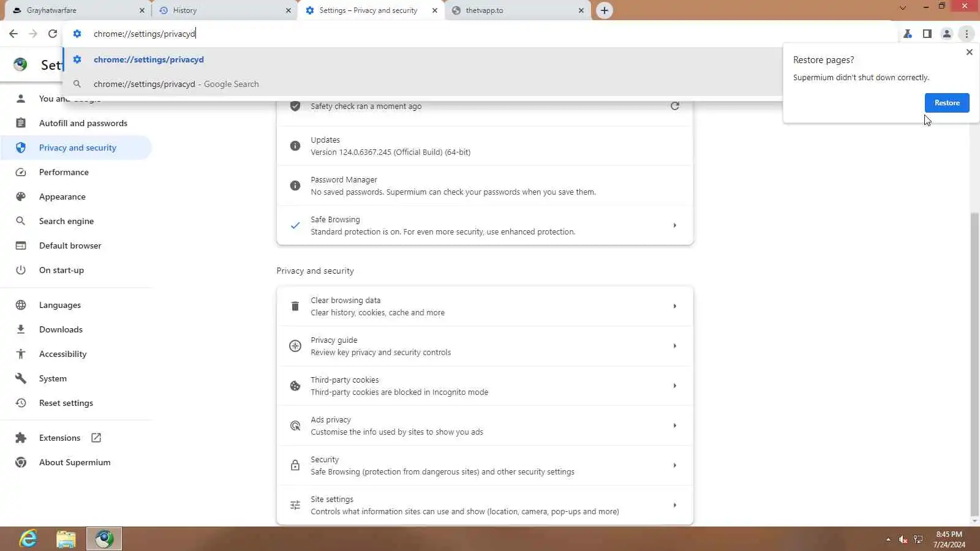Click the Accessibility figure icon
The height and width of the screenshot is (551, 980).
[21, 354]
